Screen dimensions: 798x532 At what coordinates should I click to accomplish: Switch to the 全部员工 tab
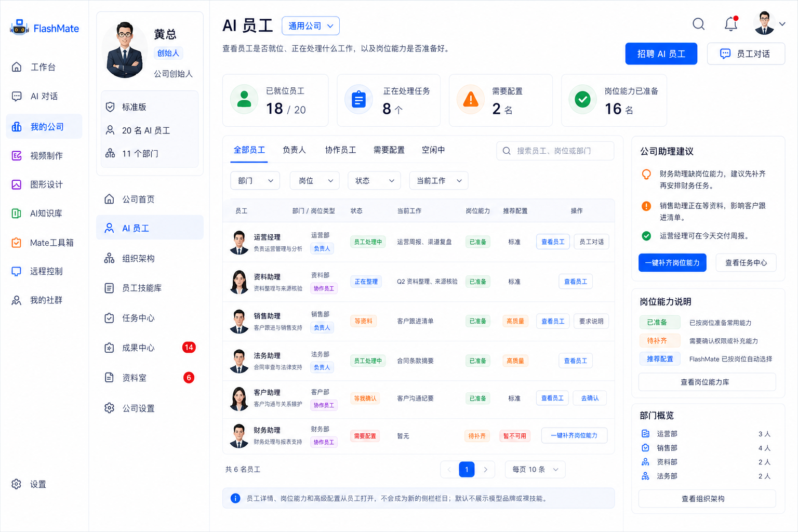pyautogui.click(x=249, y=150)
